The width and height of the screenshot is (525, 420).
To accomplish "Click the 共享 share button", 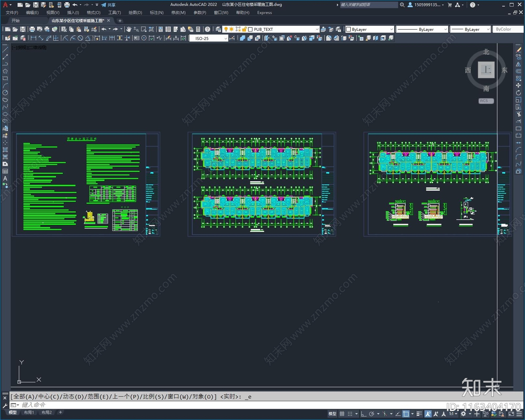I will coord(108,5).
